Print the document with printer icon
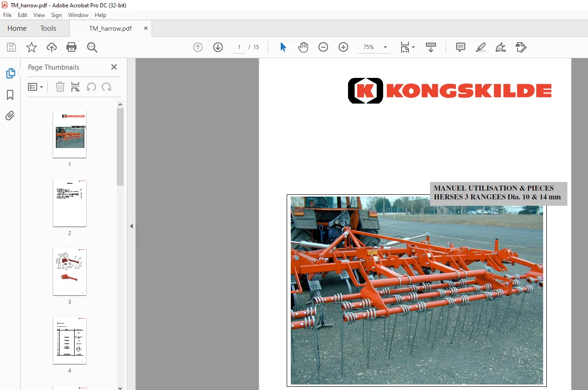The image size is (588, 390). 71,47
